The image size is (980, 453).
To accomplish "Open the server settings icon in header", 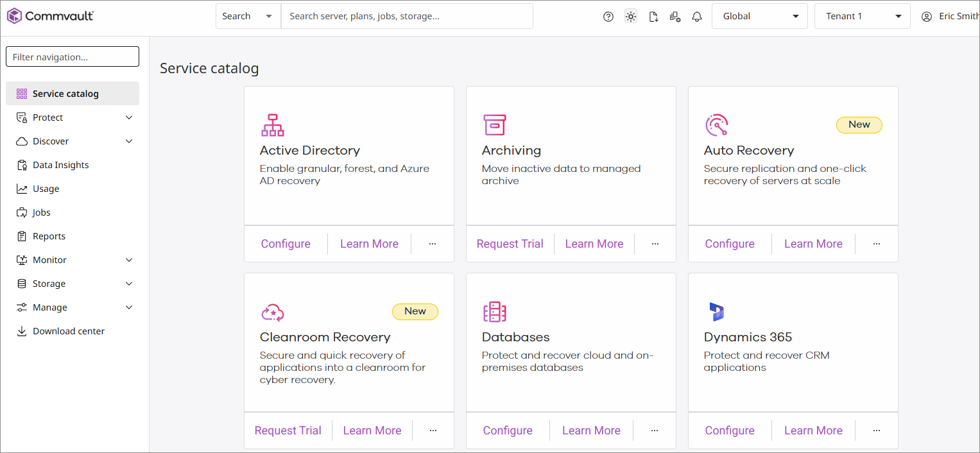I will click(675, 17).
